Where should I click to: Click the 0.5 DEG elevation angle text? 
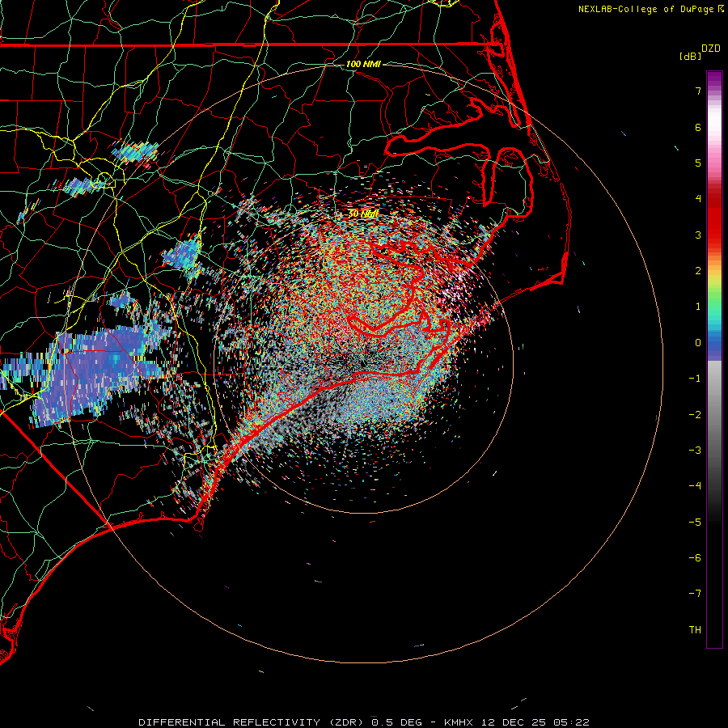pyautogui.click(x=397, y=722)
